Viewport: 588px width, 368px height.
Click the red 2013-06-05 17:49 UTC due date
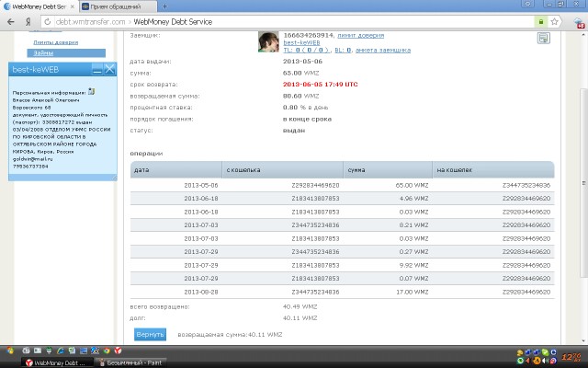pyautogui.click(x=321, y=85)
